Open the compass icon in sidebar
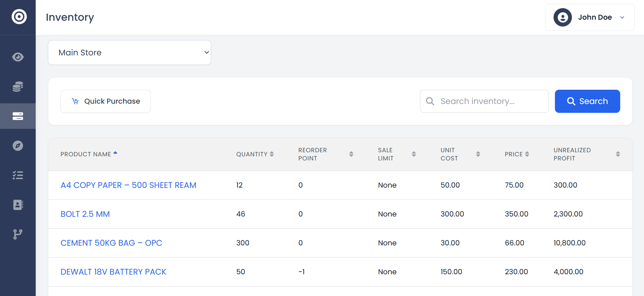 click(18, 146)
